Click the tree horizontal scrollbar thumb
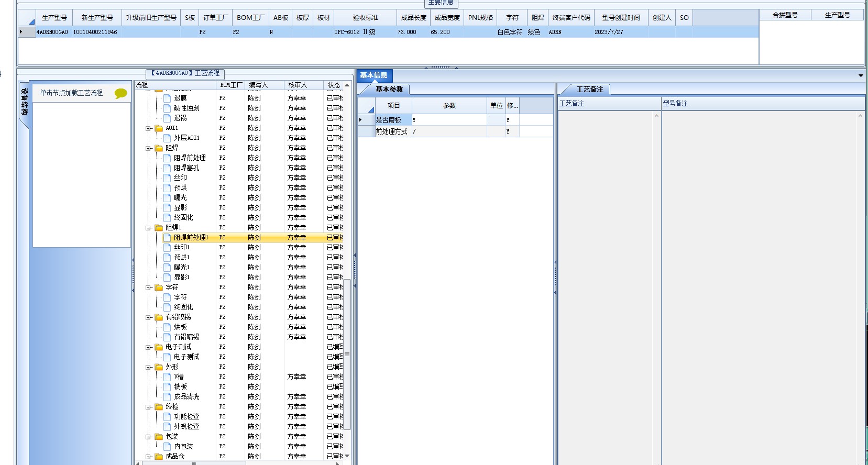 click(x=194, y=463)
